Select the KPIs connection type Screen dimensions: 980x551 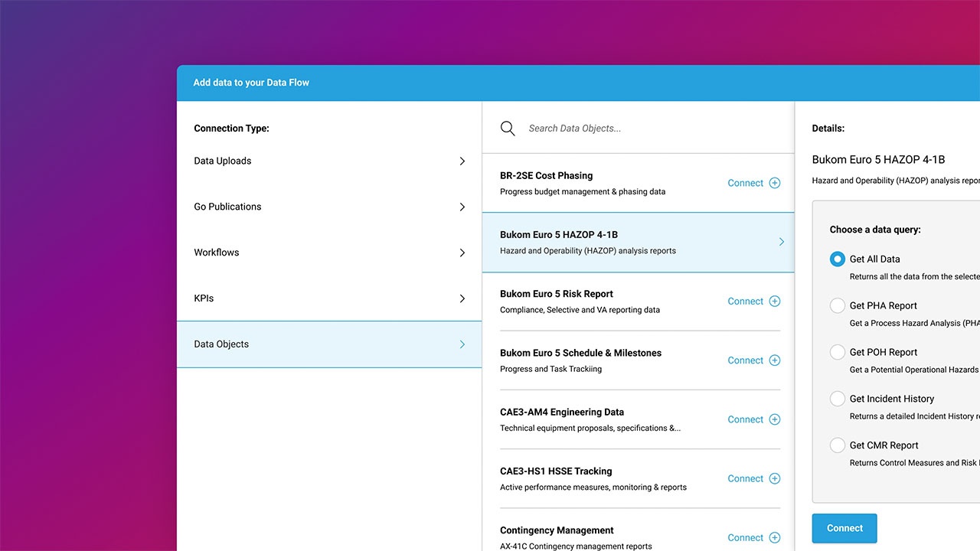[x=329, y=298]
